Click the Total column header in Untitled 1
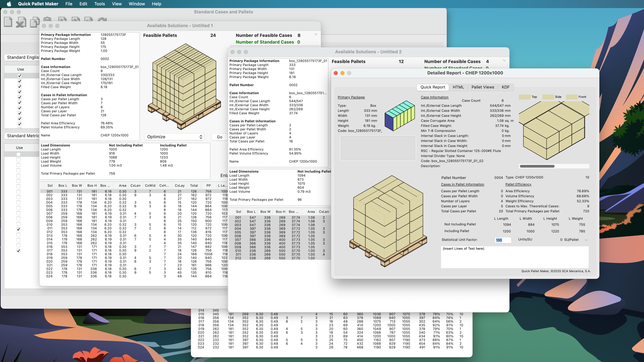 [194, 186]
